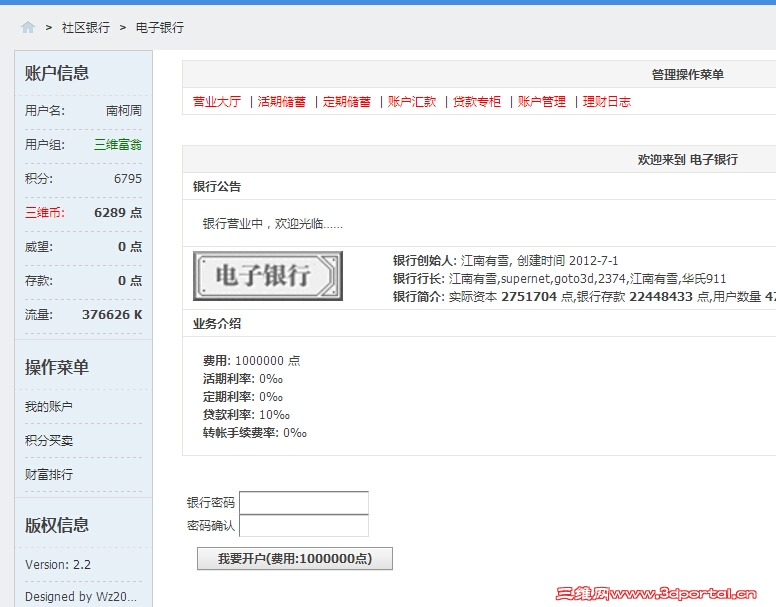Click 转帐手续费率: 0‰ line
Image resolution: width=776 pixels, height=607 pixels.
point(255,432)
